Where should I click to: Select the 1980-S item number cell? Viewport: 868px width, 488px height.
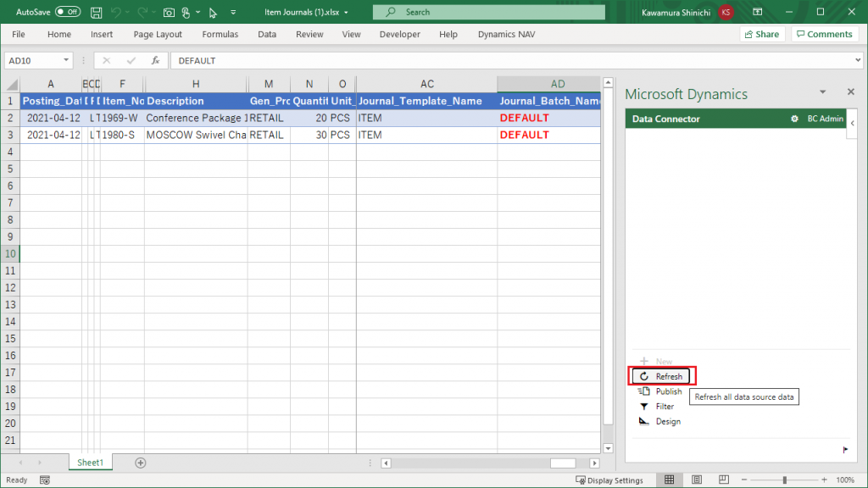[122, 135]
